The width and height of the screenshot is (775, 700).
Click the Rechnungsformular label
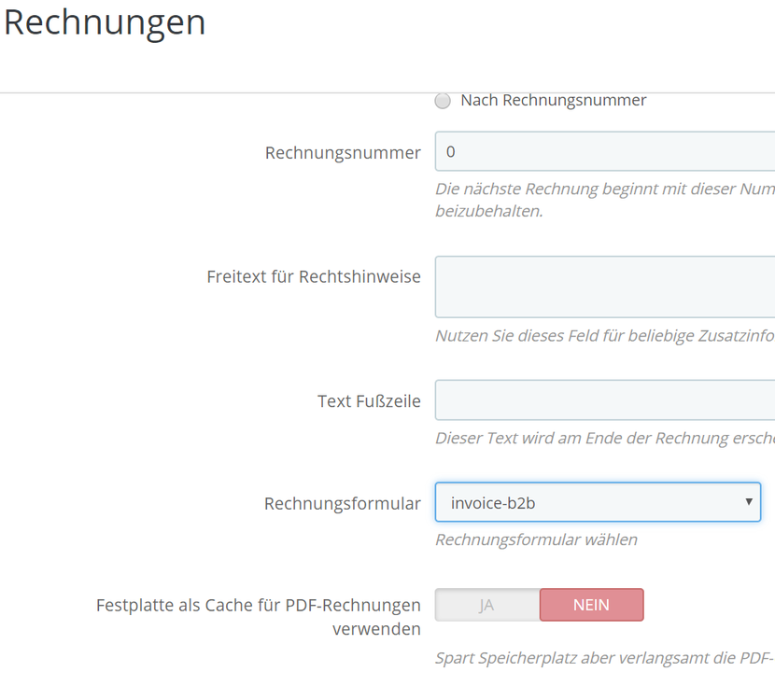click(x=342, y=503)
